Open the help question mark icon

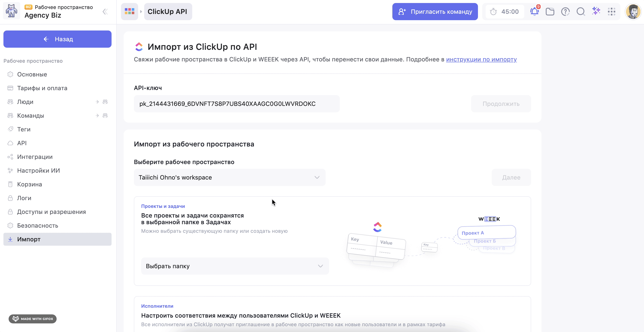[x=565, y=12]
